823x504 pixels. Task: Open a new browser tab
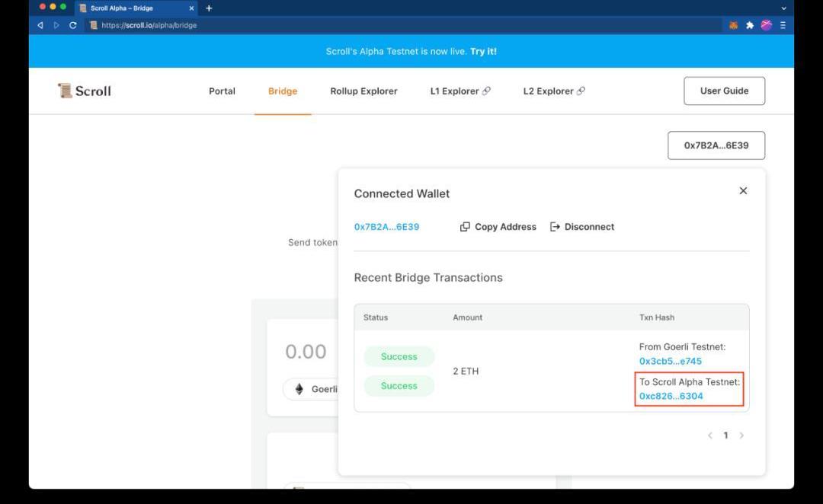click(209, 8)
